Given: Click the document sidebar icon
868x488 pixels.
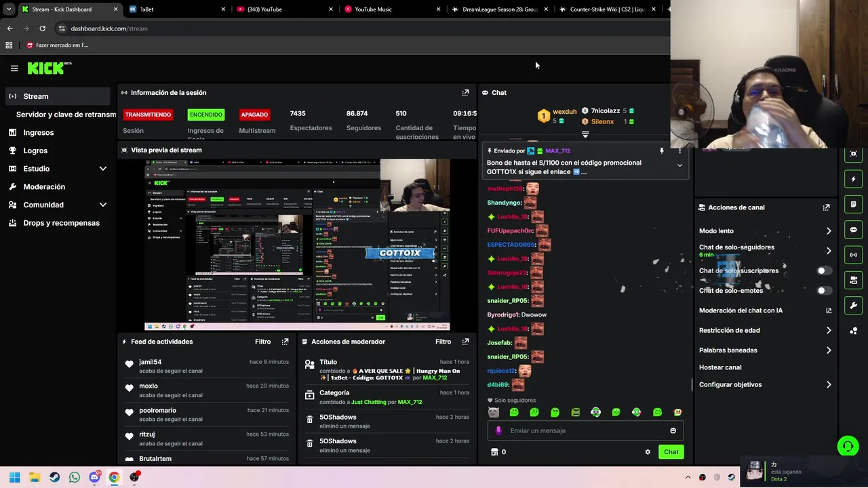Looking at the screenshot, I should click(x=853, y=204).
